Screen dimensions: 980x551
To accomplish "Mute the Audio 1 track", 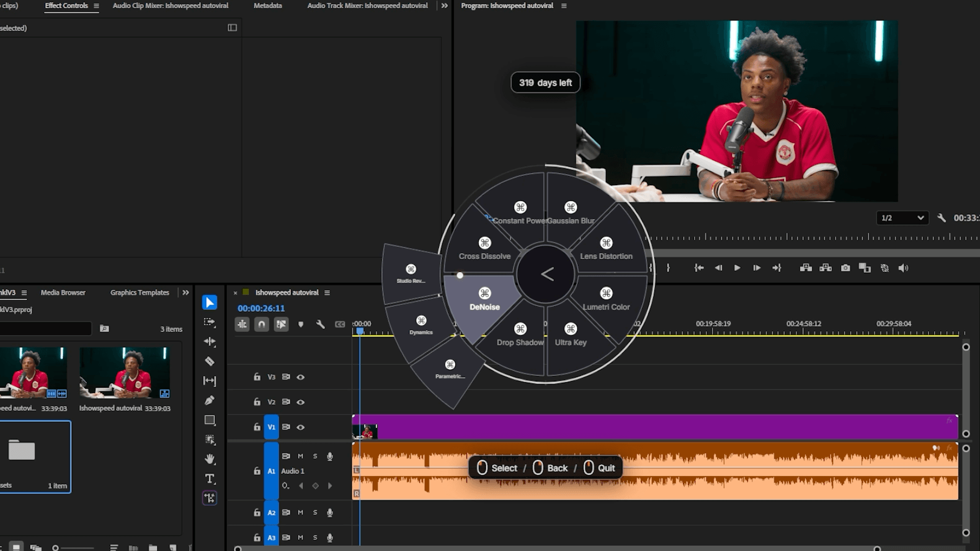I will click(301, 456).
